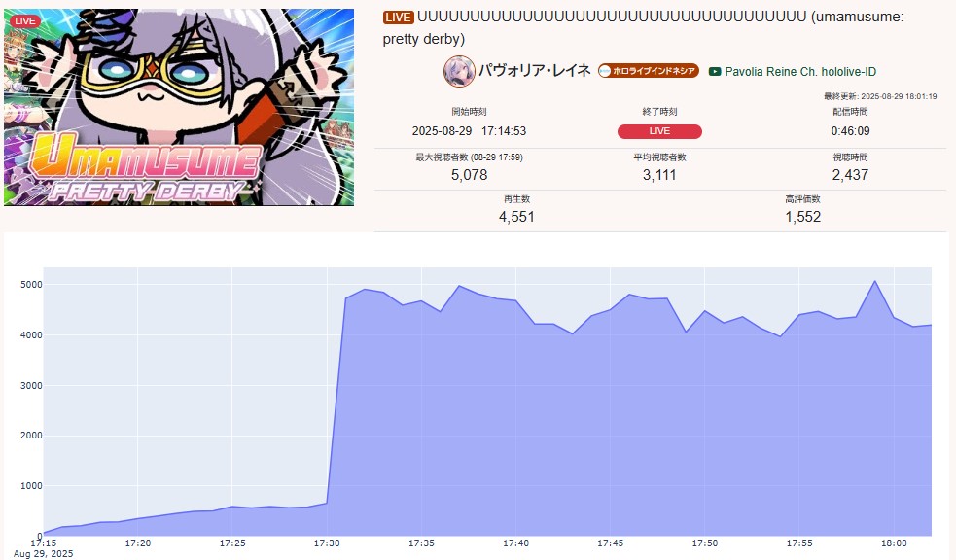Click the red LIVE badge on thumbnail

(25, 21)
